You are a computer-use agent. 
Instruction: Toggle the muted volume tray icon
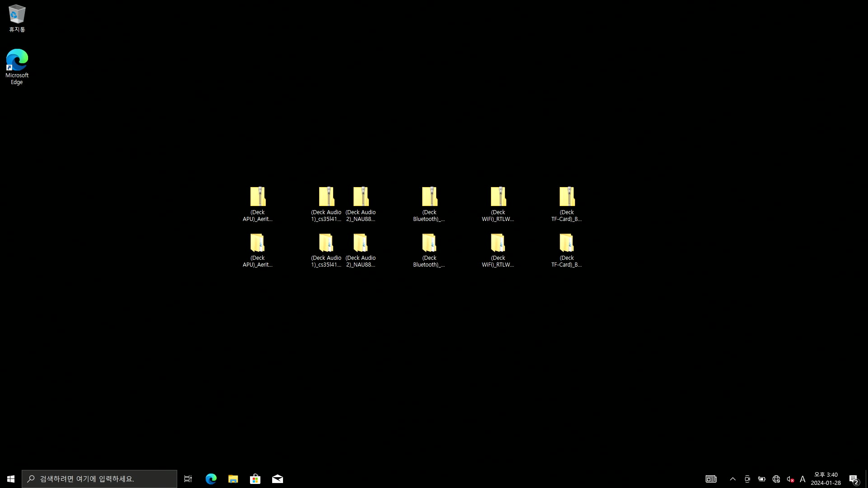(790, 479)
